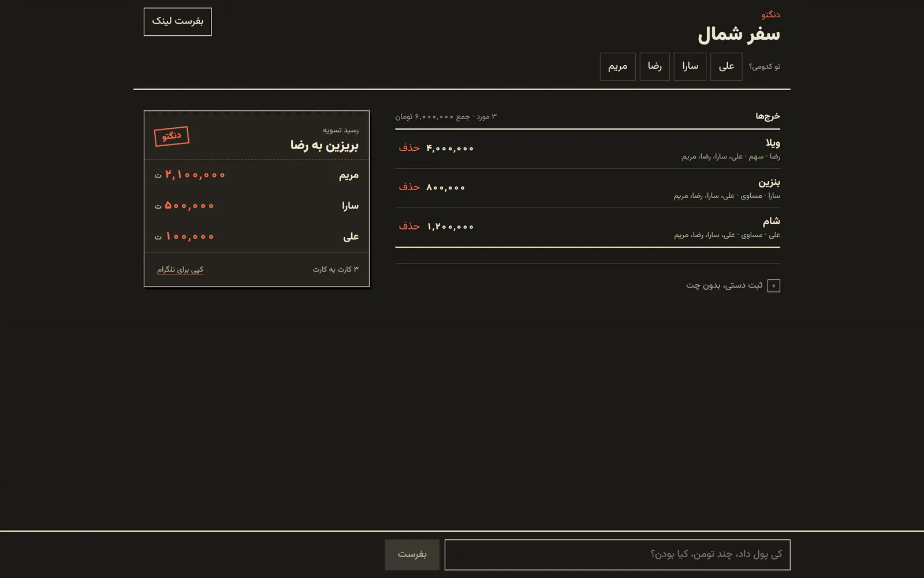Image resolution: width=924 pixels, height=578 pixels.
Task: Click the دنگتو brand label above the title
Action: (x=770, y=14)
